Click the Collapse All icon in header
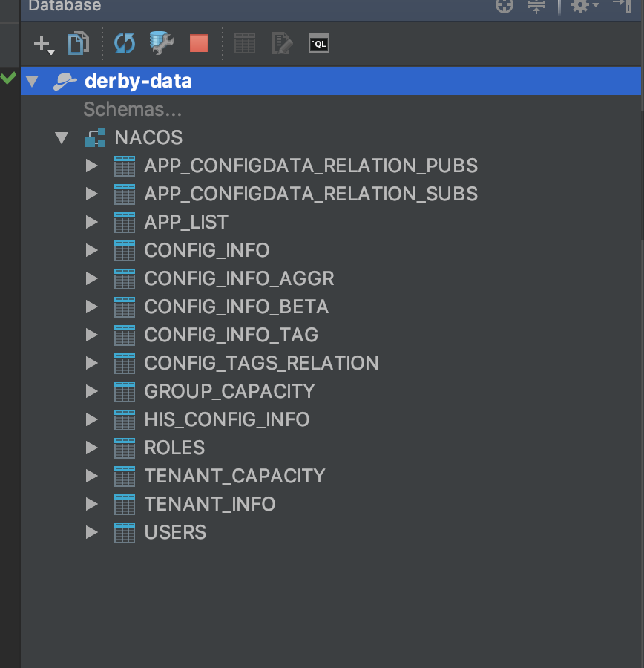The height and width of the screenshot is (668, 644). pyautogui.click(x=536, y=6)
